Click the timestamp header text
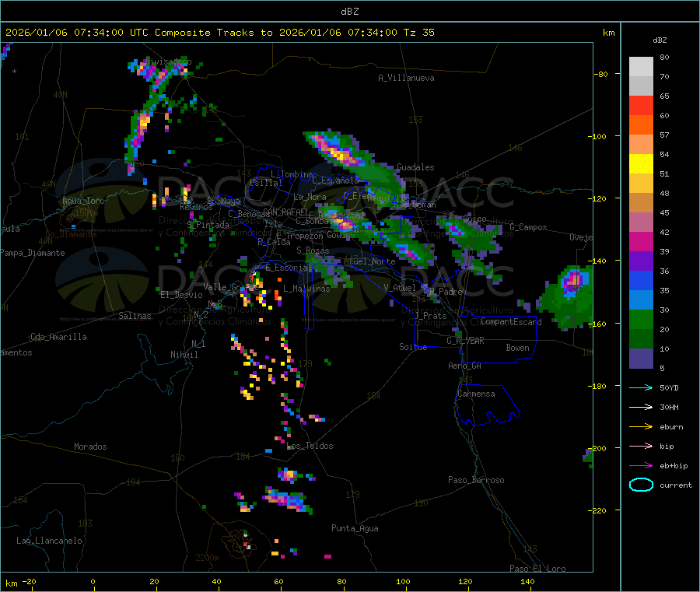Viewport: 700px width, 592px height. pos(219,33)
